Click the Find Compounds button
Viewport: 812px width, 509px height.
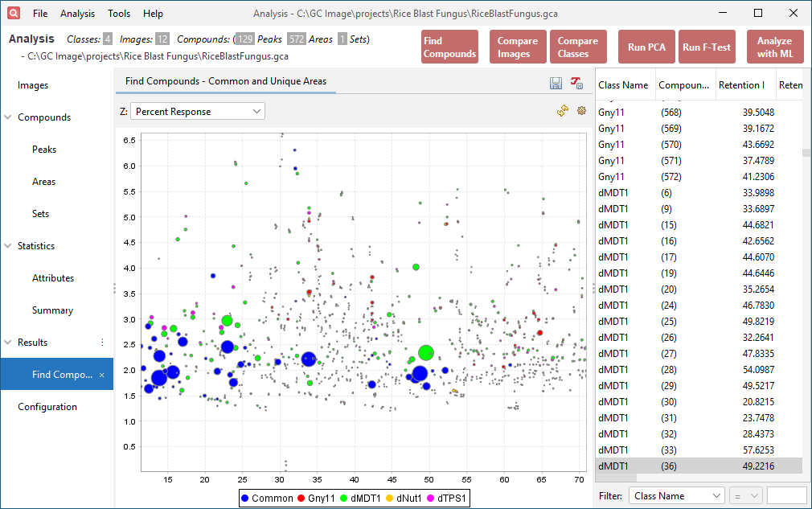pyautogui.click(x=449, y=47)
